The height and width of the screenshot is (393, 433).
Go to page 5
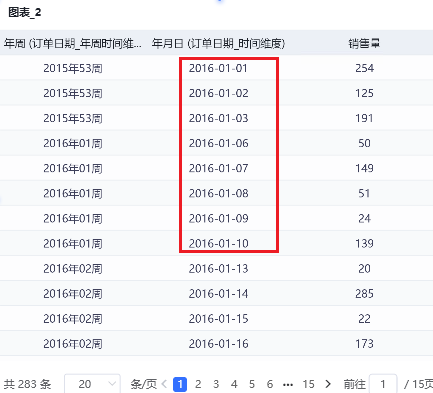(x=252, y=384)
